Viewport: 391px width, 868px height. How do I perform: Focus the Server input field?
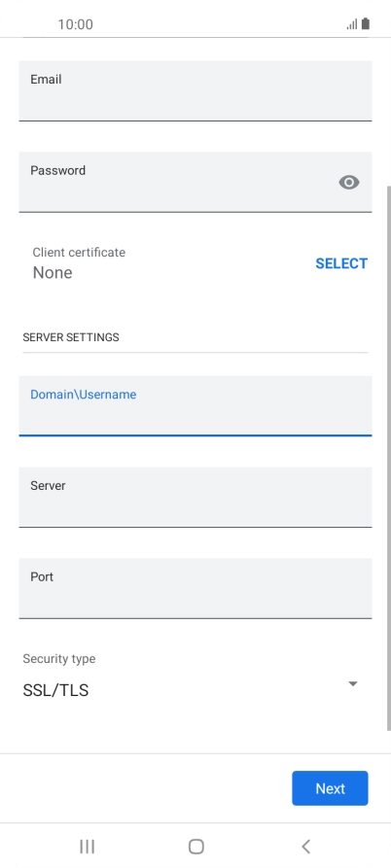tap(195, 497)
